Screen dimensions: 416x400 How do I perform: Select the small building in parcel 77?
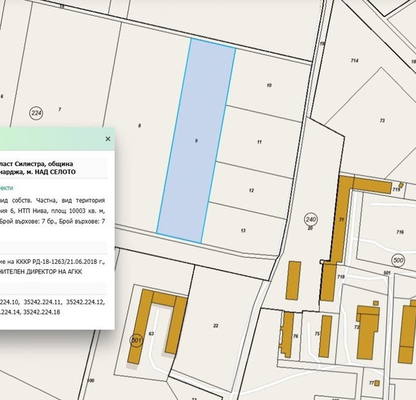pos(377,383)
